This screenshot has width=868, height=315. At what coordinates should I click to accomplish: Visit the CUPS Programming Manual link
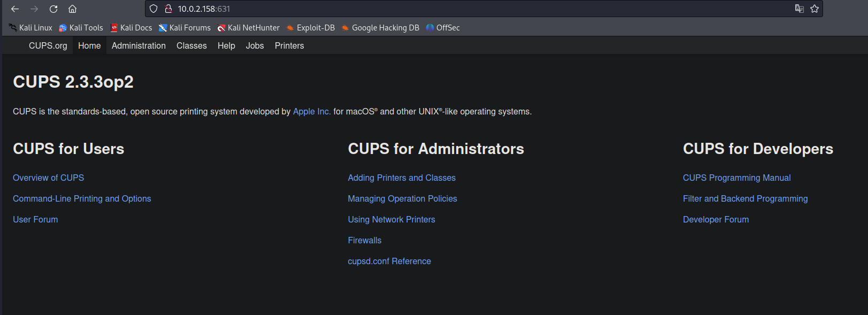736,178
